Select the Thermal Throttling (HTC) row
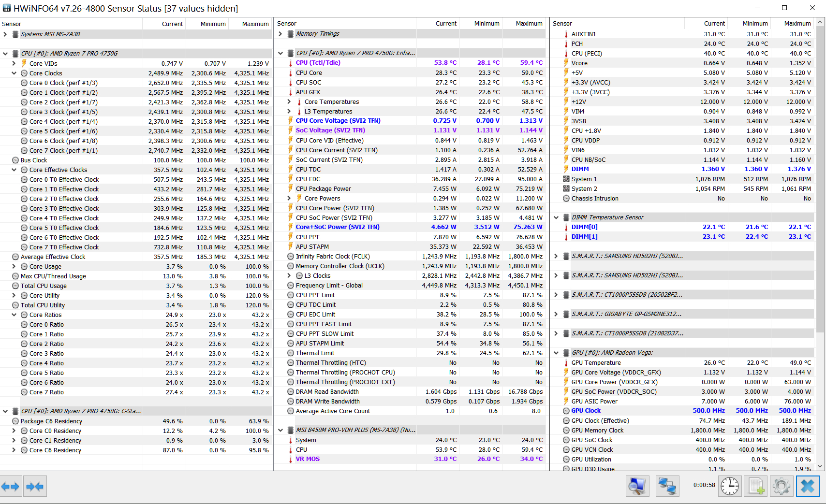The height and width of the screenshot is (504, 826). point(411,362)
